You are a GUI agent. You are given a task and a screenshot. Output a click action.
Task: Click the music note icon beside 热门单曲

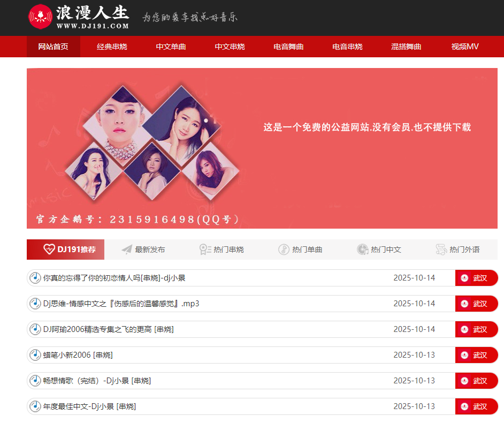tap(284, 250)
